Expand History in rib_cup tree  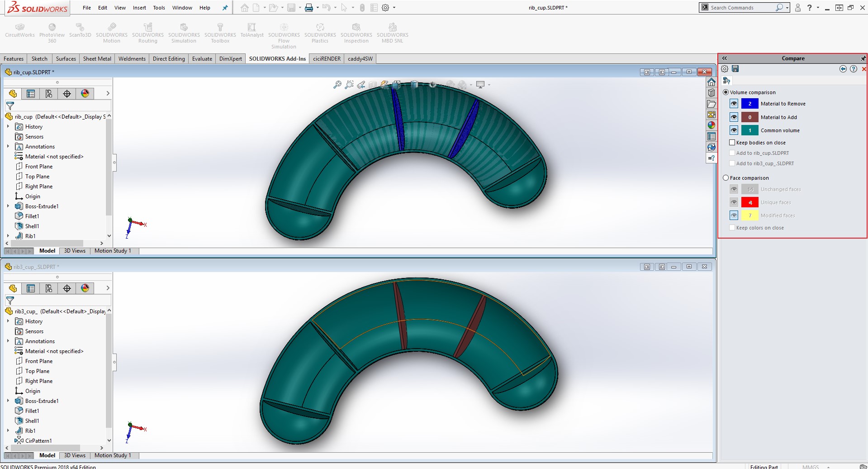coord(8,127)
